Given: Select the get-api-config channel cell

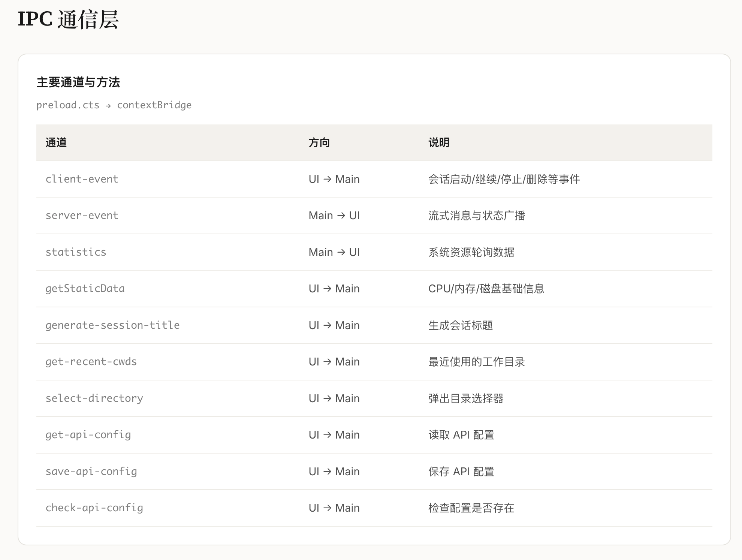Looking at the screenshot, I should tap(88, 435).
